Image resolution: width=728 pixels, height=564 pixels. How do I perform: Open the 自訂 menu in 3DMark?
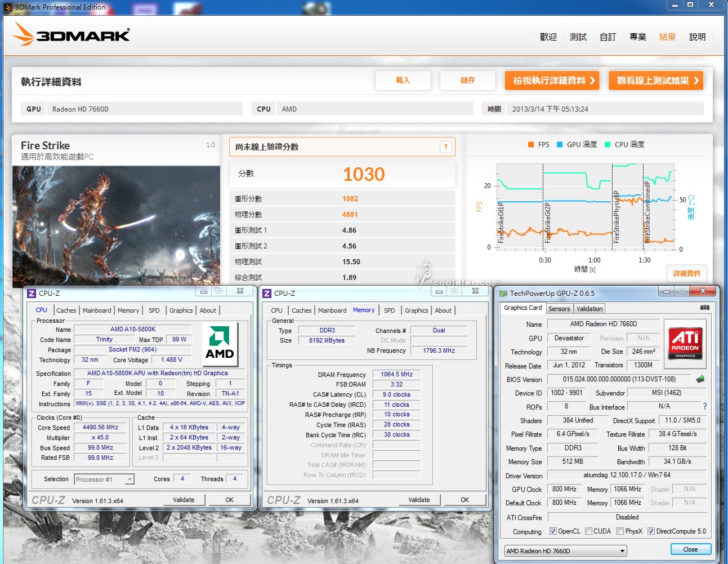pyautogui.click(x=608, y=37)
